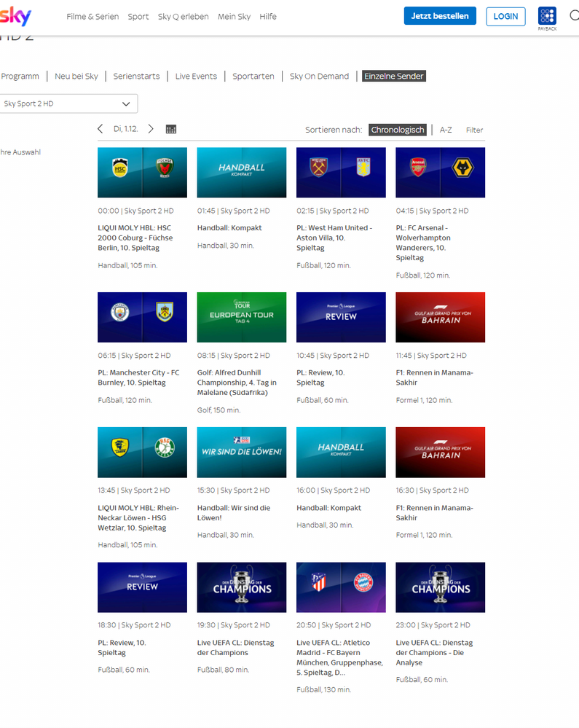The width and height of the screenshot is (579, 728).
Task: Open 16:00 Handball: Kompakt title link
Action: coord(328,508)
